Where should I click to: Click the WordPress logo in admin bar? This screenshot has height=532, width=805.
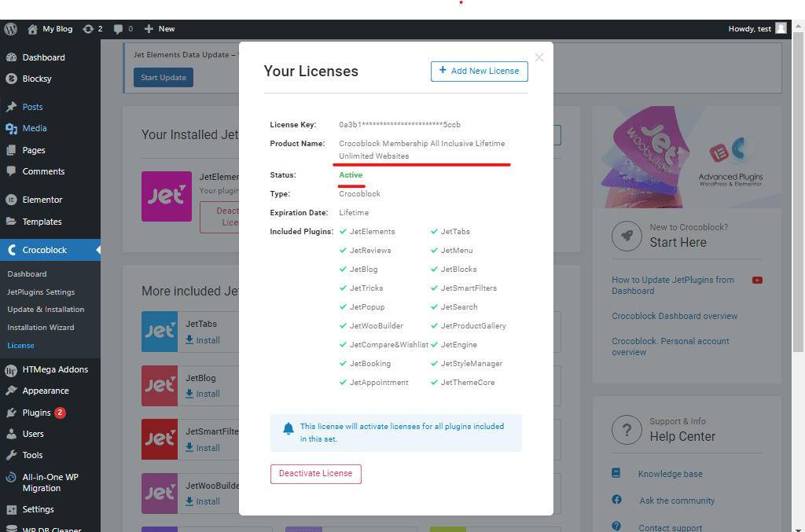pos(11,29)
